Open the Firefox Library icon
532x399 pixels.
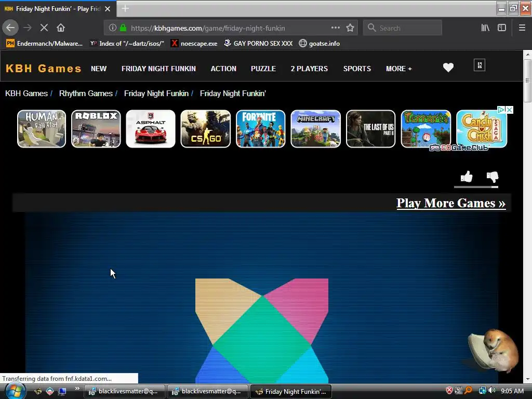(x=485, y=28)
